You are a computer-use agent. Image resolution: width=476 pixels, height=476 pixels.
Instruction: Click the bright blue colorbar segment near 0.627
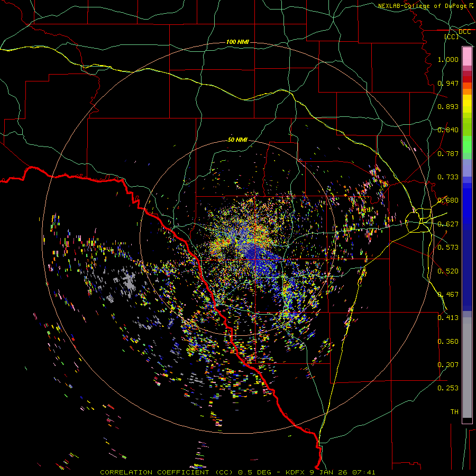click(467, 206)
